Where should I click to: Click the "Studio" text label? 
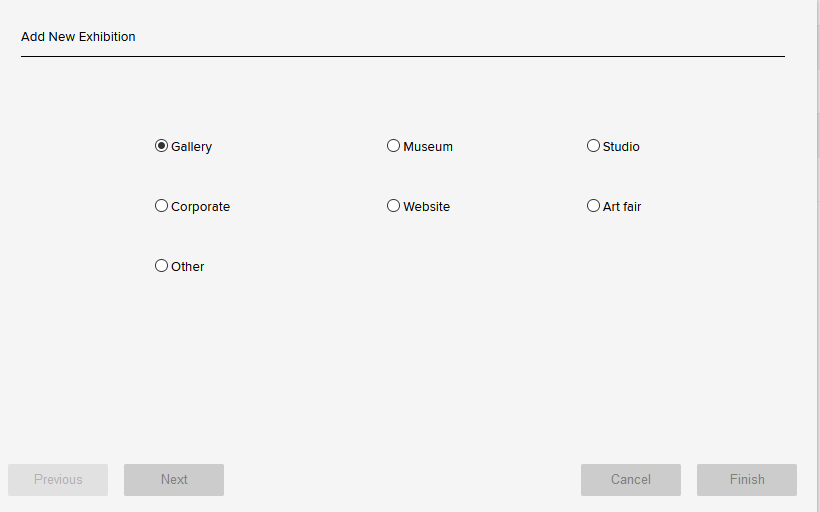tap(621, 147)
